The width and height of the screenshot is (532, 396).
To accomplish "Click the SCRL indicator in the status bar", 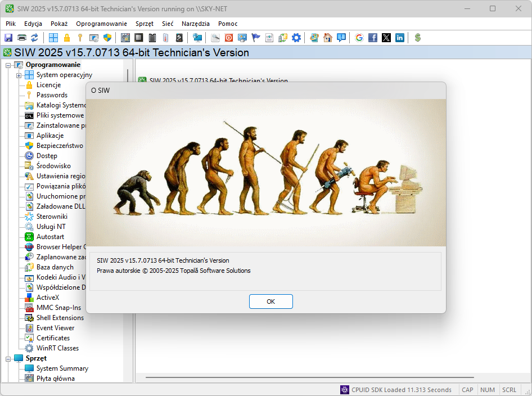I will tap(509, 390).
